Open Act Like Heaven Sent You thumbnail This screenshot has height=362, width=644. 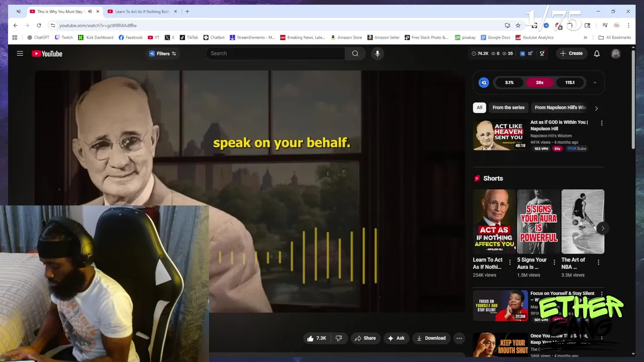500,135
